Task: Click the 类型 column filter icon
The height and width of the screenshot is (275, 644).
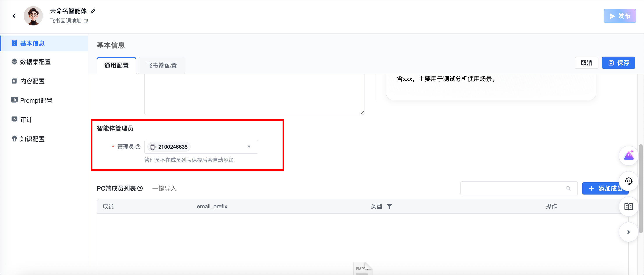Action: [389, 206]
